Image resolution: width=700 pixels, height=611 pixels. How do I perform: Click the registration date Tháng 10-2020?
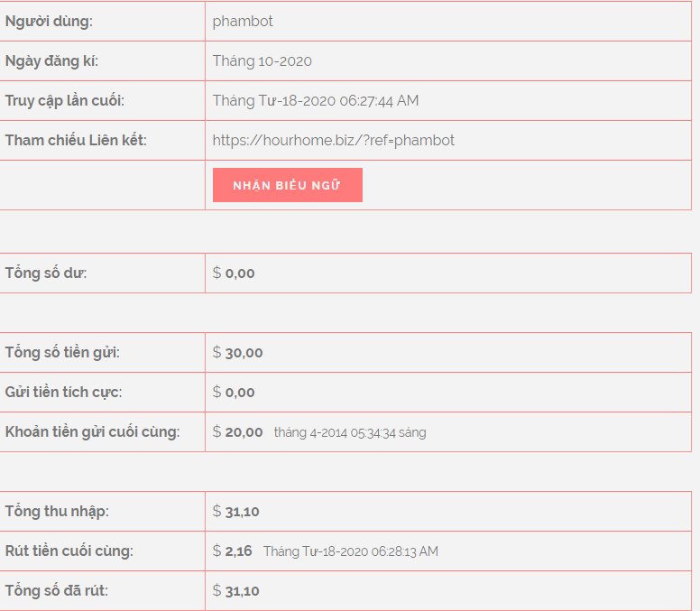tap(262, 61)
